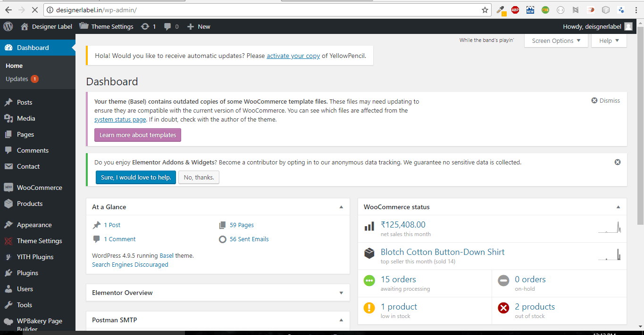Dismiss the outdated WooCommerce templates notice
Image resolution: width=644 pixels, height=335 pixels.
pos(606,100)
